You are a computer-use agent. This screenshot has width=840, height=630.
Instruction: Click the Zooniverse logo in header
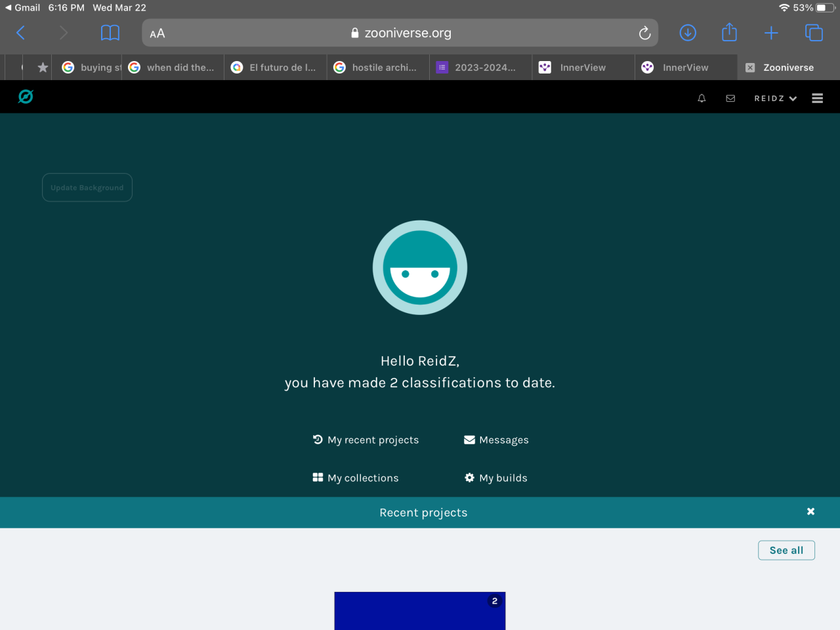tap(26, 97)
